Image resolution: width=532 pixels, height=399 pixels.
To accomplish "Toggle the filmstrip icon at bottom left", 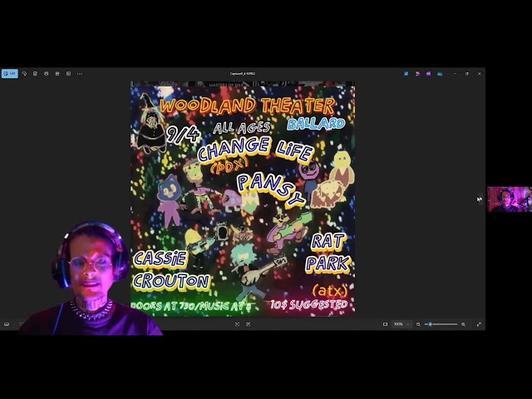I will (x=7, y=324).
